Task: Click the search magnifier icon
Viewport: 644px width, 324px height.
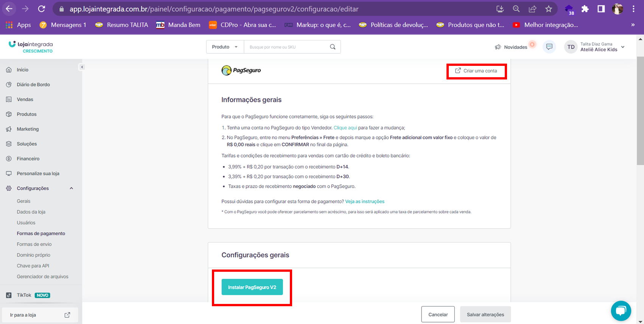Action: [x=333, y=47]
